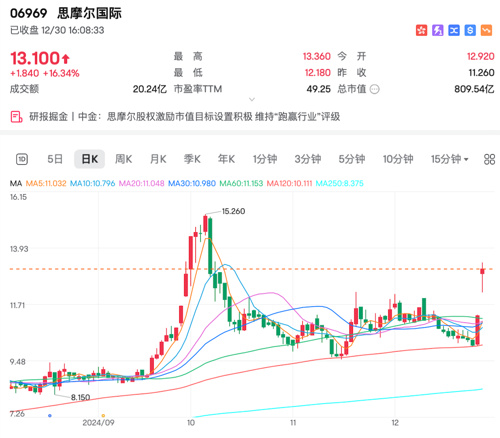Click the 1D intraday chart icon
The width and height of the screenshot is (500, 438).
22,159
